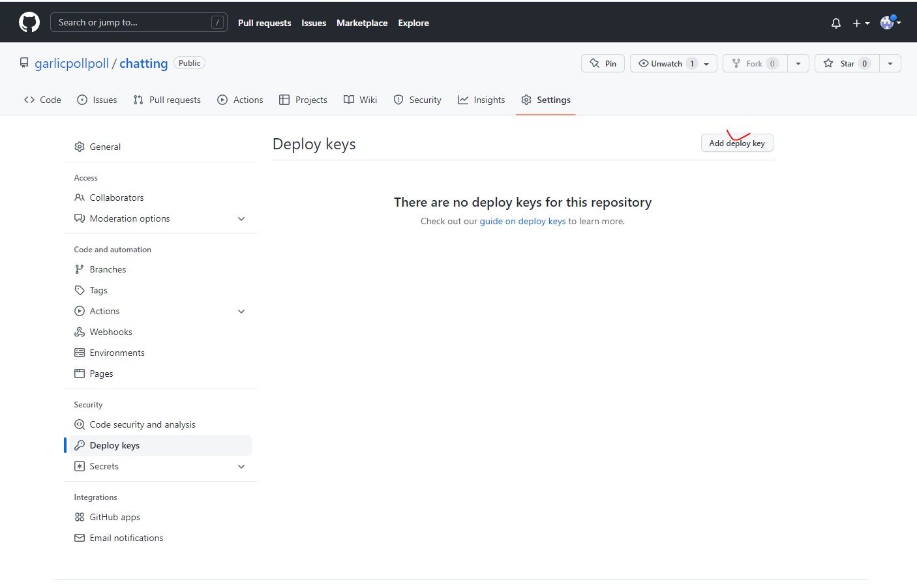Switch to the Insights tab
This screenshot has height=588, width=917.
[x=481, y=100]
